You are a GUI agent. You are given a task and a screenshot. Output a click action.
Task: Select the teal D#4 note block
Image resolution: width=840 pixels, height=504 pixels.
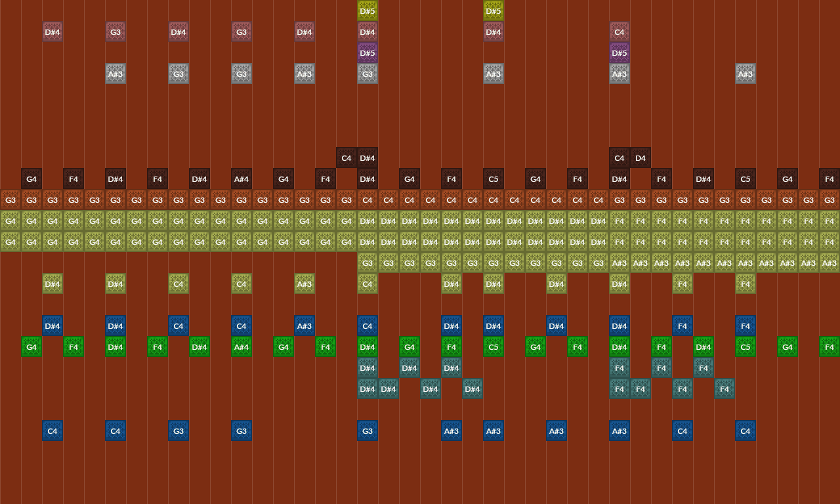pos(367,367)
